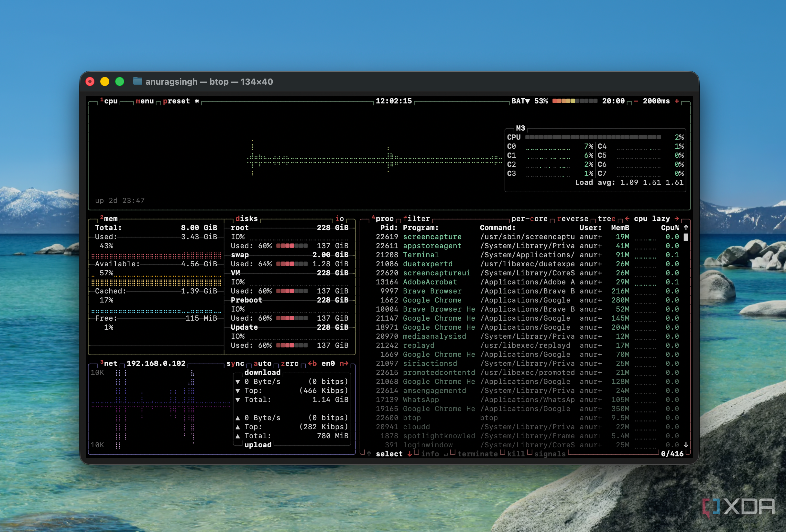Toggle net sync scaling
Viewport: 786px width, 532px height.
tap(235, 363)
